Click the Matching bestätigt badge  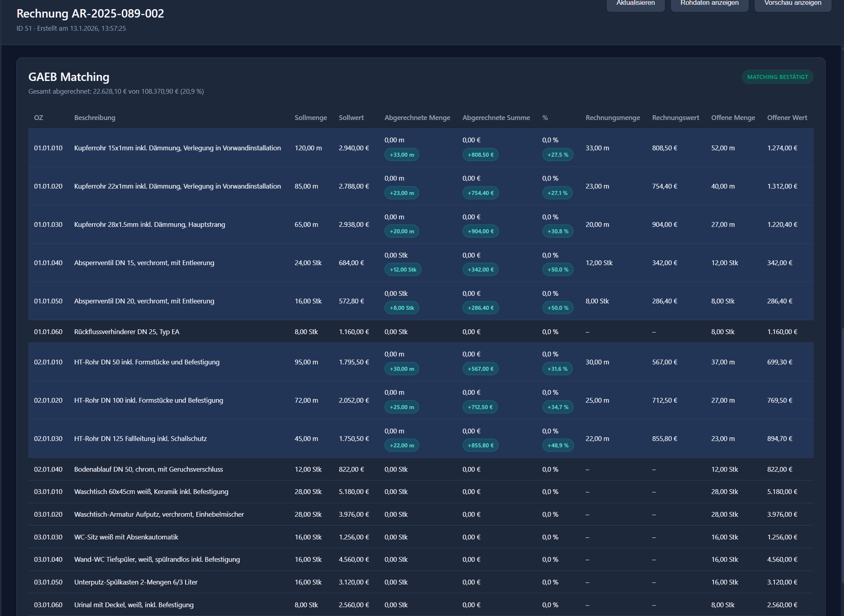(x=777, y=77)
